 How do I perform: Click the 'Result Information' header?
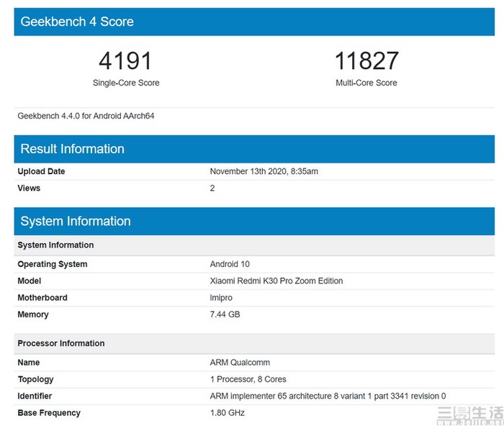[x=254, y=149]
